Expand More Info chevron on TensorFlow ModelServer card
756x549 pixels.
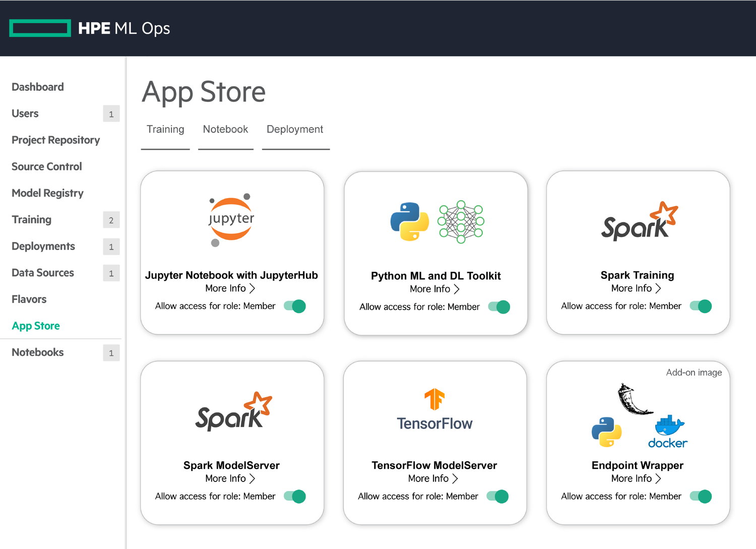tap(455, 478)
